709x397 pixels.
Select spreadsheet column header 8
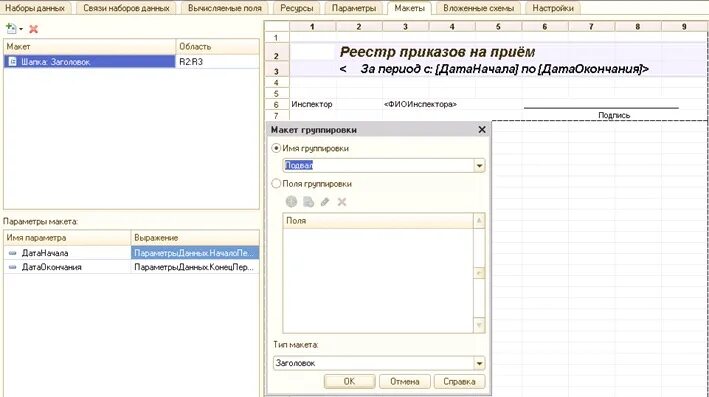[x=638, y=27]
